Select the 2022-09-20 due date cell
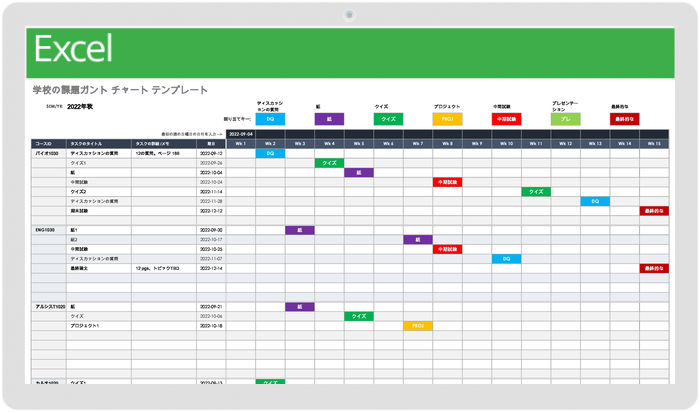Viewport: 700px width, 412px height. click(x=211, y=230)
